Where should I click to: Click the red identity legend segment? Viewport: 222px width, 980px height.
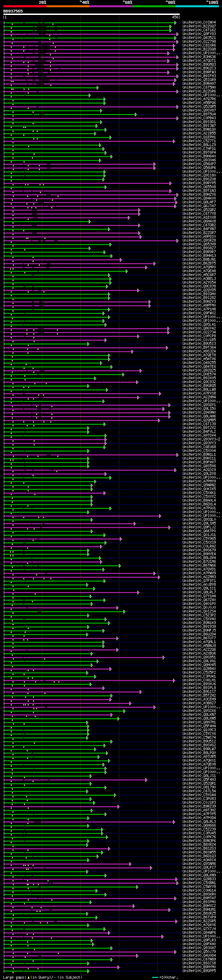pos(25,6)
